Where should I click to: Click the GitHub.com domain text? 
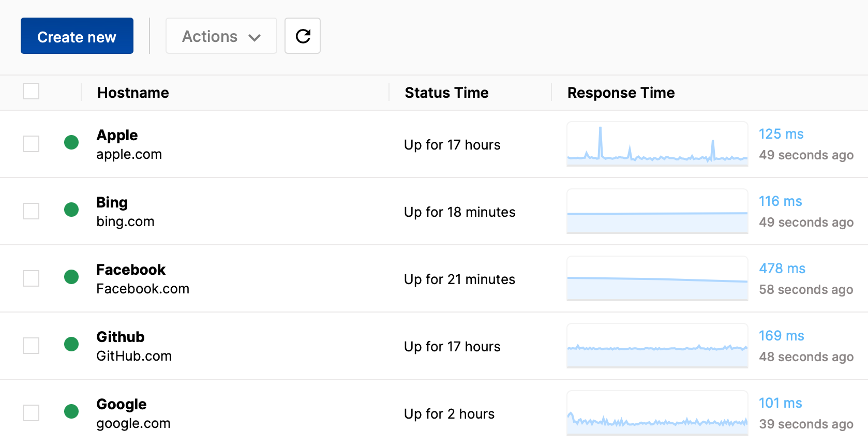tap(134, 356)
